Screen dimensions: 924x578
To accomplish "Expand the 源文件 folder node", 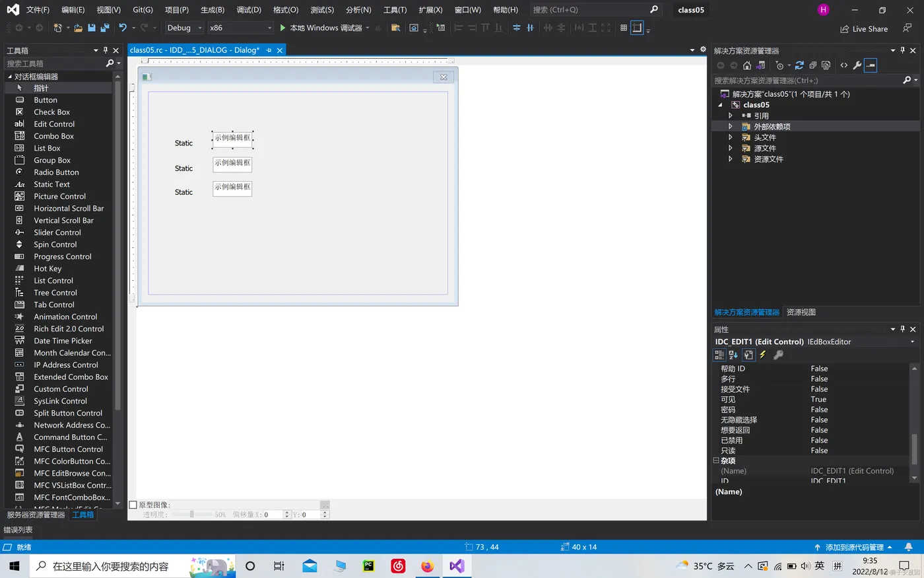I will (x=730, y=149).
